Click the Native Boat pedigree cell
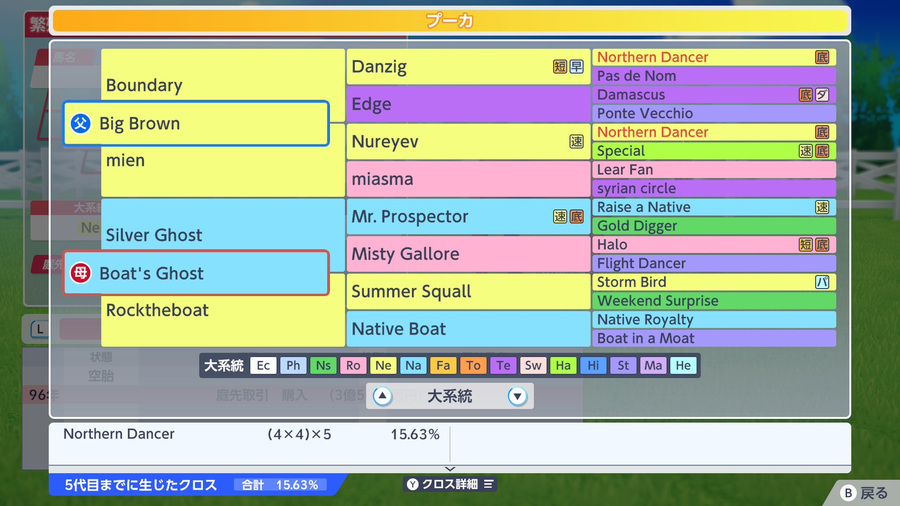 (x=468, y=329)
